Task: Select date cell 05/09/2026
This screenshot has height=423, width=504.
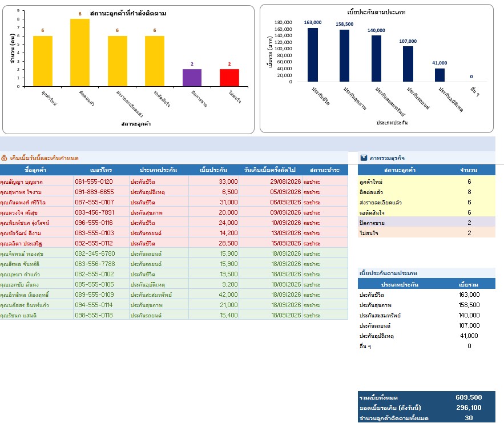Action: [271, 192]
